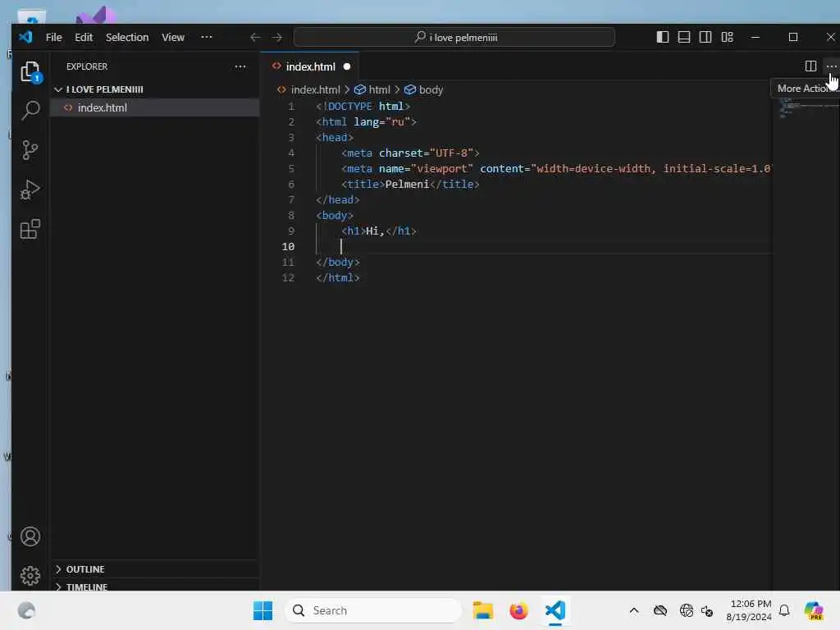Open the Windows Start menu
Image resolution: width=840 pixels, height=630 pixels.
tap(262, 610)
